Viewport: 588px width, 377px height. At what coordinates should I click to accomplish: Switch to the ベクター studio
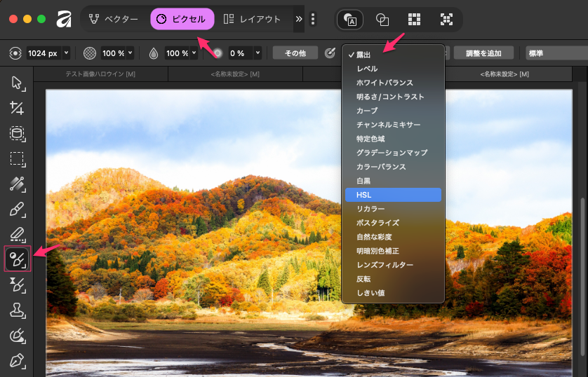click(114, 20)
